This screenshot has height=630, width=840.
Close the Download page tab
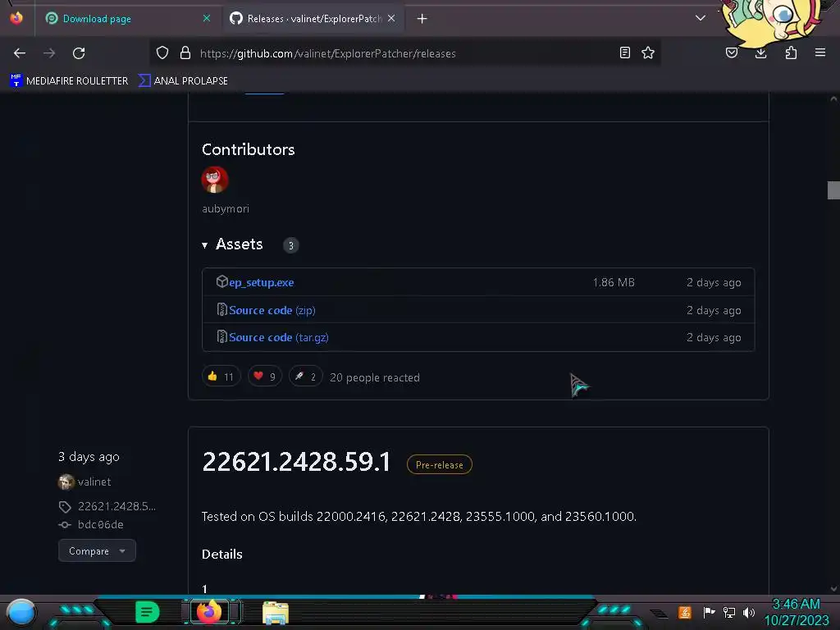coord(207,18)
